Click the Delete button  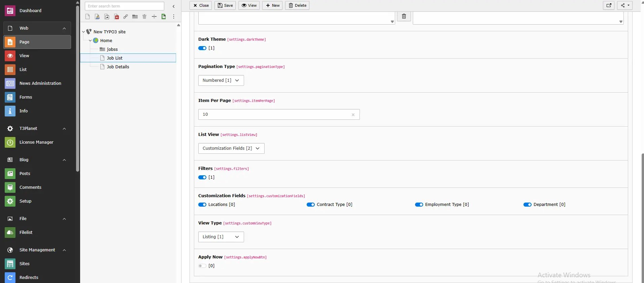pyautogui.click(x=297, y=5)
